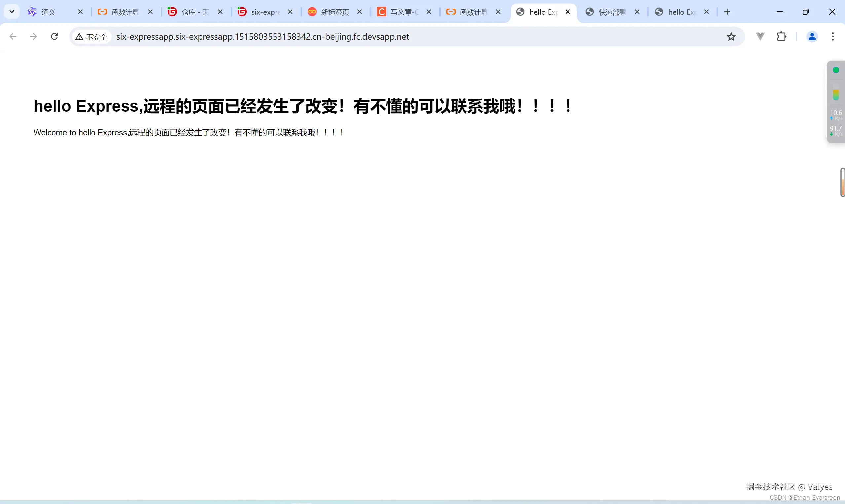
Task: Open the Extensions puzzle icon
Action: (782, 36)
